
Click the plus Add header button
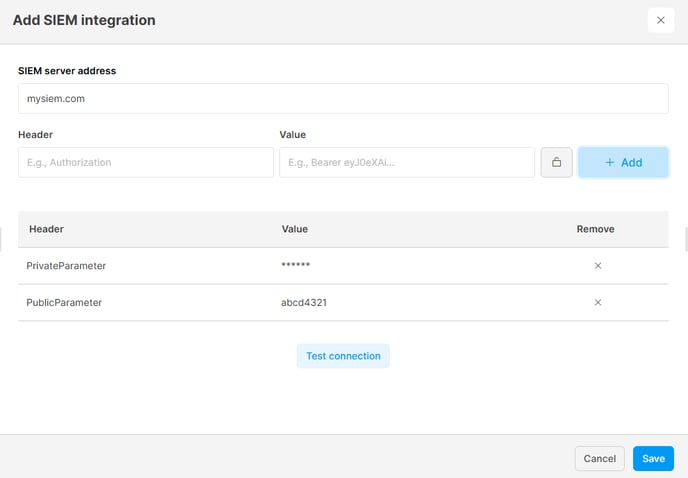(x=623, y=162)
